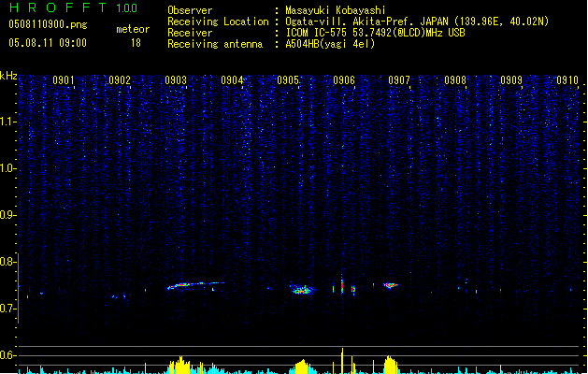Image resolution: width=588 pixels, height=374 pixels.
Task: Click the Receiving antenna label
Action: [x=215, y=44]
